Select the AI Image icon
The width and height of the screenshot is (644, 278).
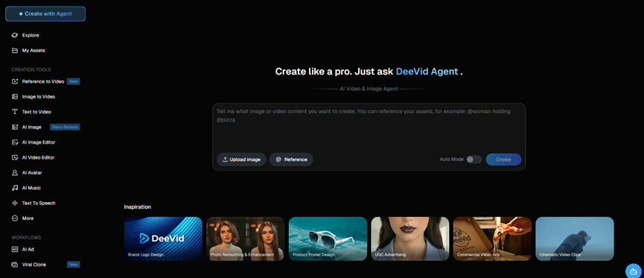[15, 127]
